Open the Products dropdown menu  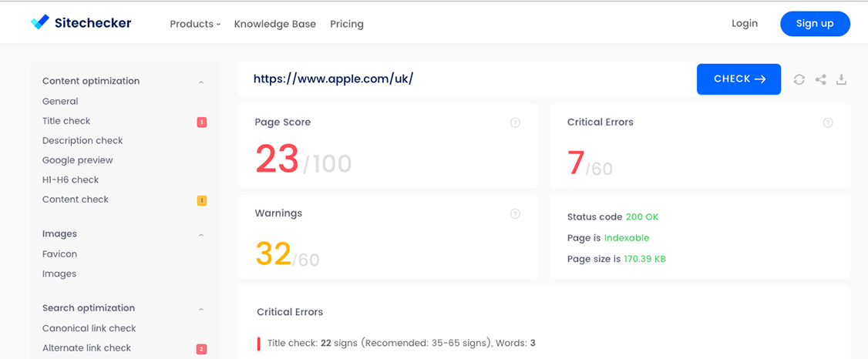pyautogui.click(x=195, y=24)
